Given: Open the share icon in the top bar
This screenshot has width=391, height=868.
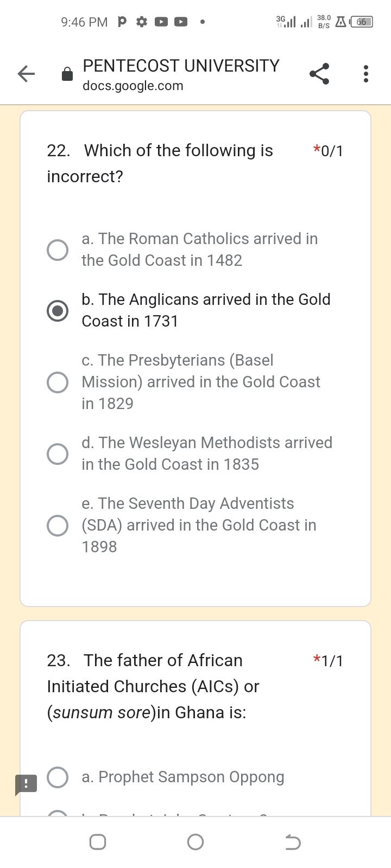Looking at the screenshot, I should pos(319,74).
